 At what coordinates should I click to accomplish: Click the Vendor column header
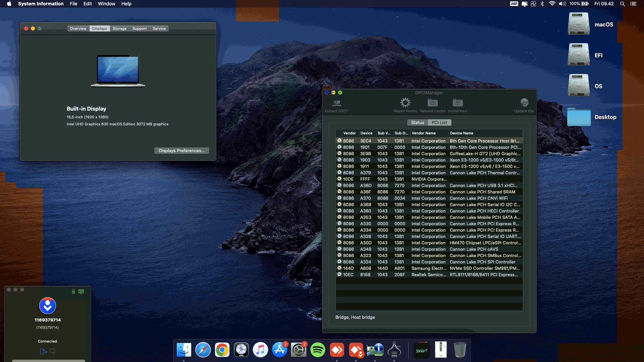click(x=350, y=133)
